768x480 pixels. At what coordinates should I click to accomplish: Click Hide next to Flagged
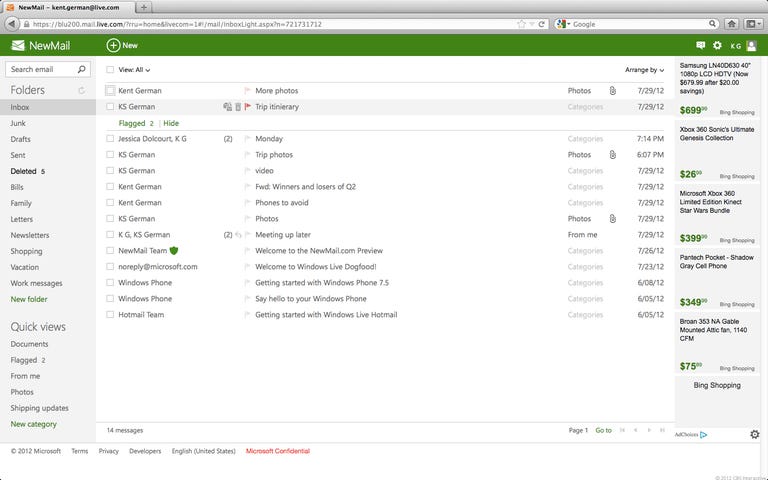click(171, 123)
